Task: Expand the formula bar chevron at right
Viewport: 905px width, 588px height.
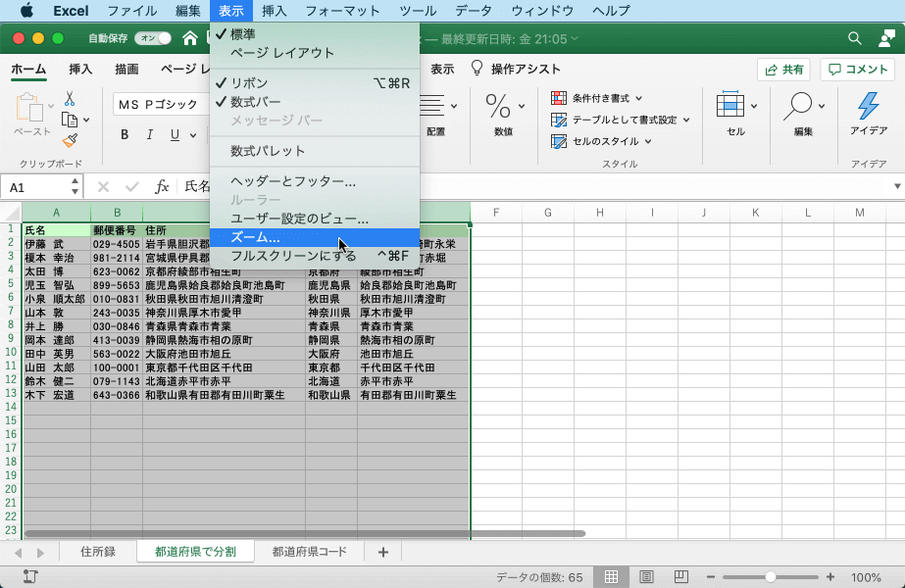Action: click(x=897, y=186)
